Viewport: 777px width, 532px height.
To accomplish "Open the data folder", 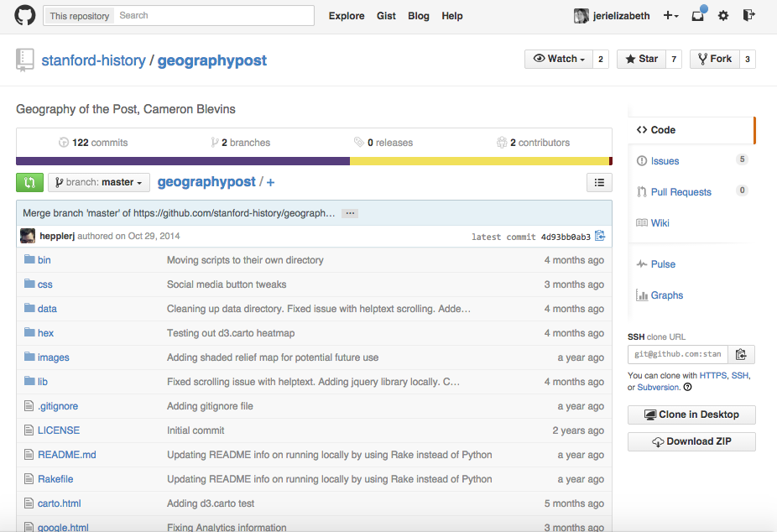I will 47,309.
